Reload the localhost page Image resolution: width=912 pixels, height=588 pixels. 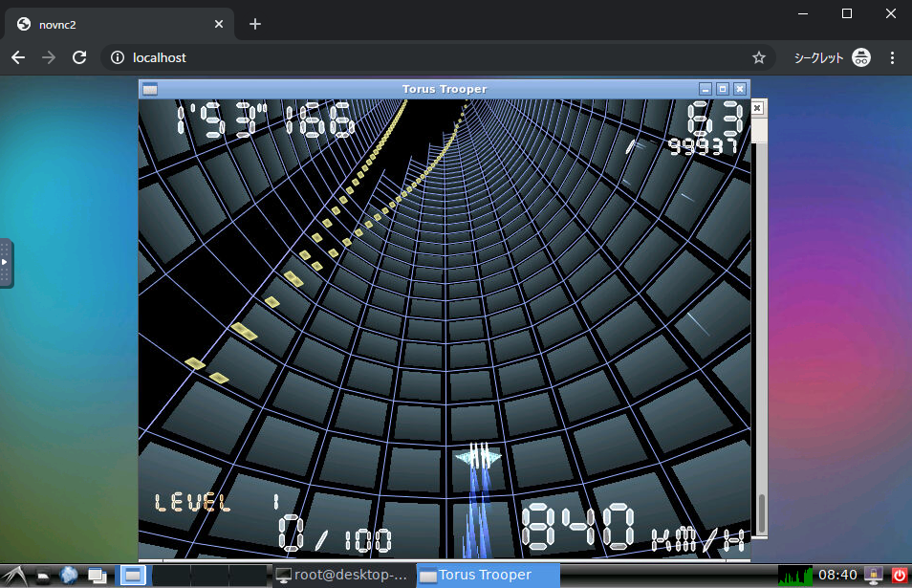pyautogui.click(x=79, y=57)
